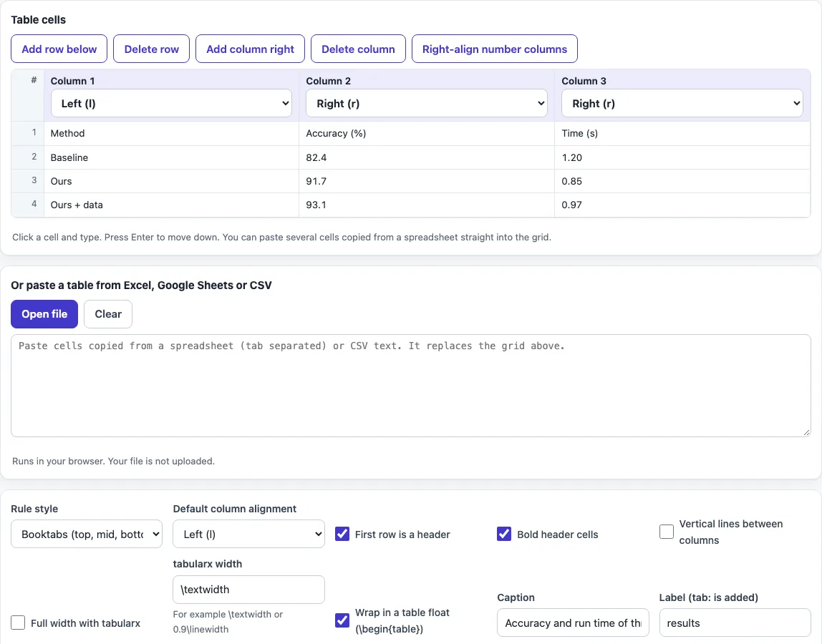The width and height of the screenshot is (822, 644).
Task: Click the Open file button
Action: 44,314
